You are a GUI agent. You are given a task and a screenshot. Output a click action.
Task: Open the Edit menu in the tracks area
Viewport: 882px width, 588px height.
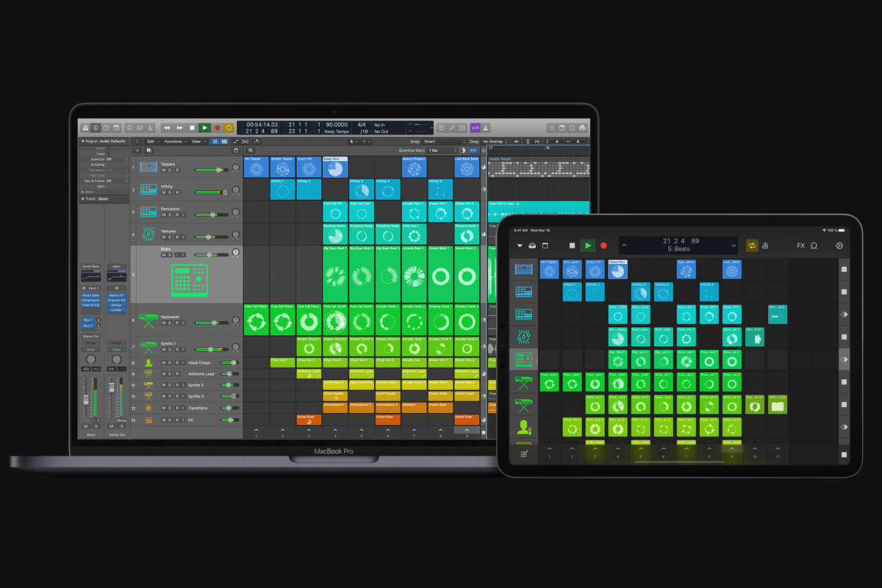click(151, 141)
